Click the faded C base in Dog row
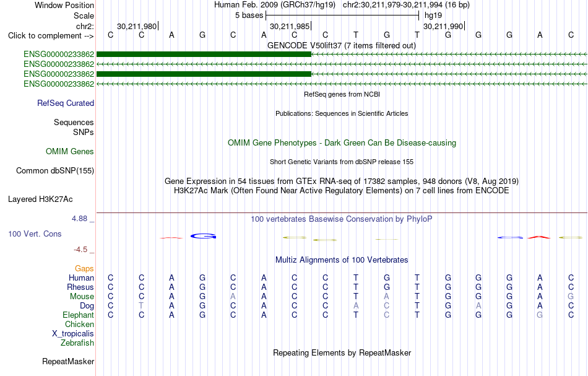Image resolution: width=588 pixels, height=376 pixels. point(387,306)
